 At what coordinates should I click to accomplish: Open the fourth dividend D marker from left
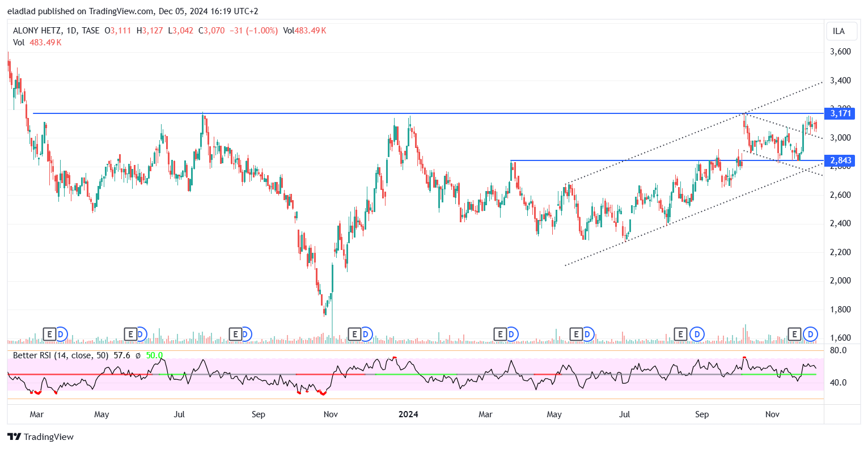click(x=366, y=334)
